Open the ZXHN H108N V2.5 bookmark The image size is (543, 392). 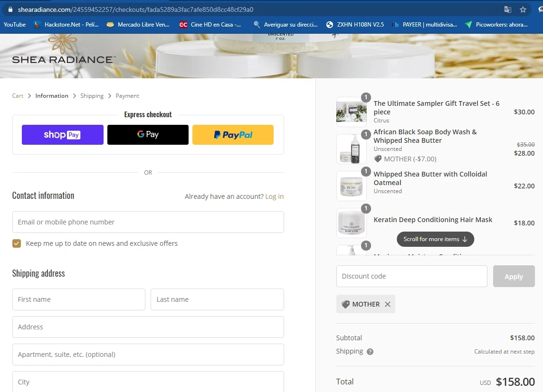tap(355, 25)
